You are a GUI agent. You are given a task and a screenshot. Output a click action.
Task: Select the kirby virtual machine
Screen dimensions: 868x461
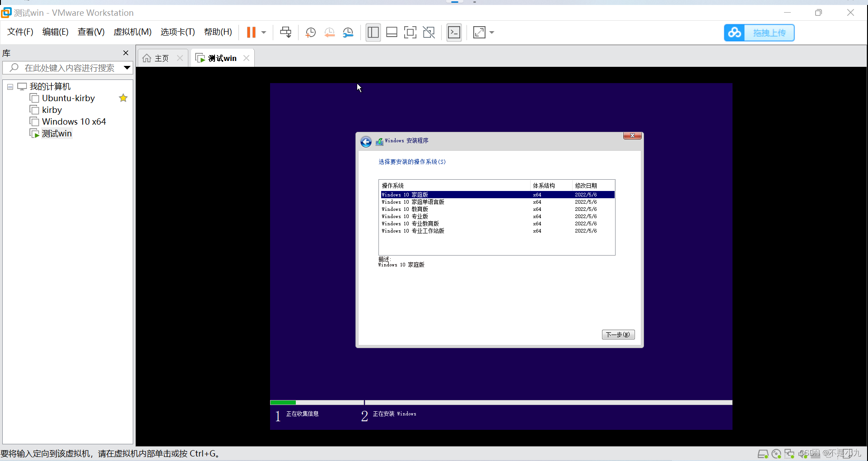click(52, 110)
